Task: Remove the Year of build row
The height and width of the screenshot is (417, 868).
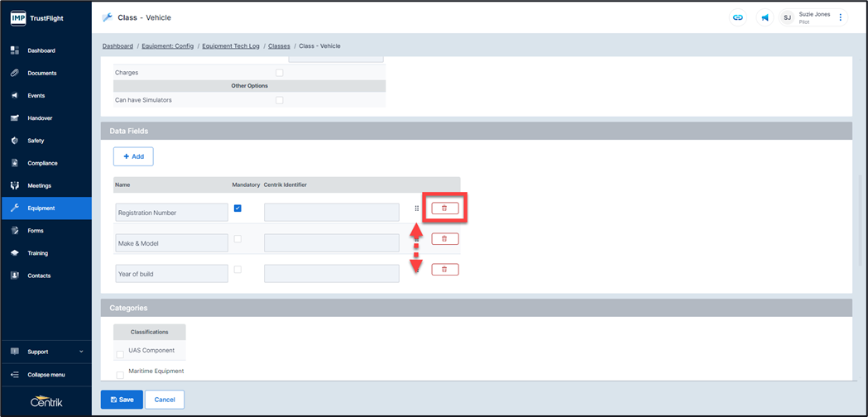Action: click(444, 270)
